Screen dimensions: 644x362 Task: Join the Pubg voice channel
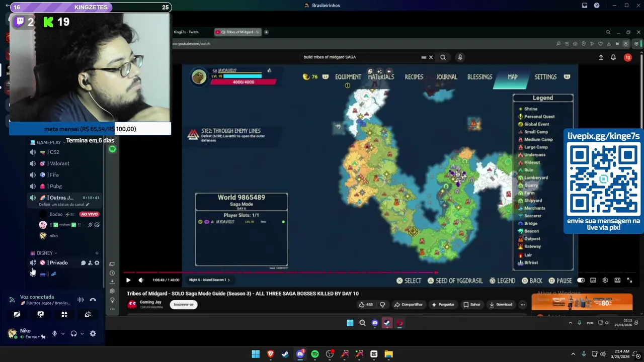(x=64, y=187)
